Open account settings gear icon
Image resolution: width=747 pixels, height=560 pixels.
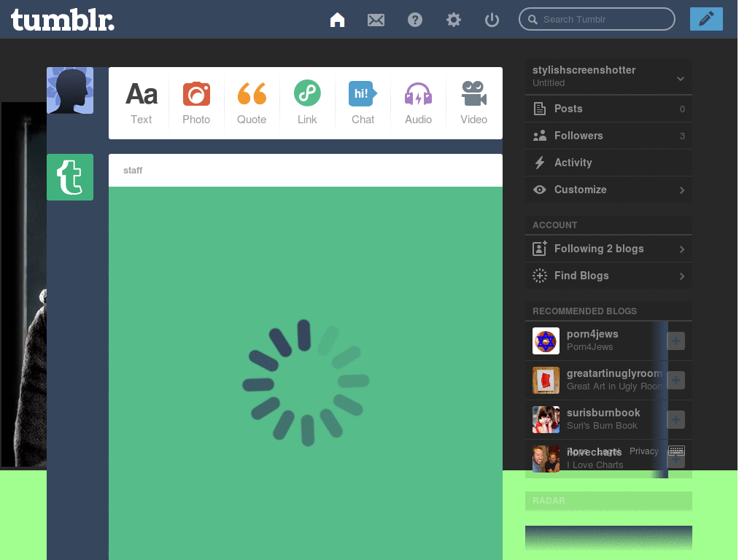[x=454, y=20]
